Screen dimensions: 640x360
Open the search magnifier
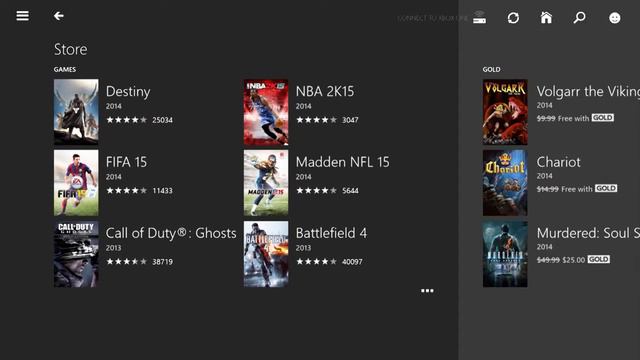579,18
